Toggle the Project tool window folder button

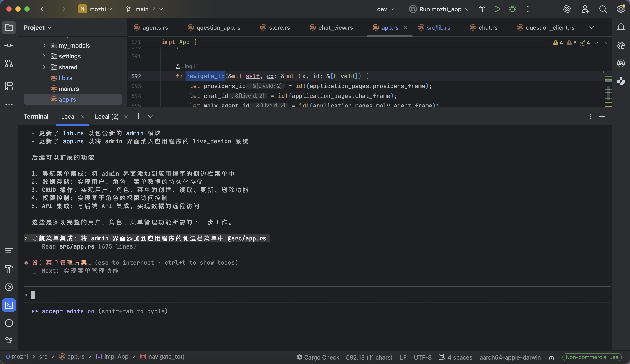click(x=9, y=27)
